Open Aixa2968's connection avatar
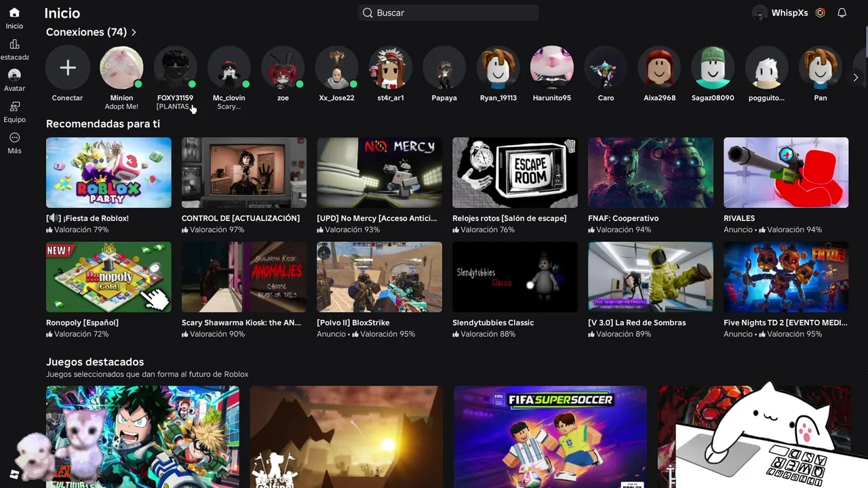This screenshot has height=488, width=868. click(660, 68)
